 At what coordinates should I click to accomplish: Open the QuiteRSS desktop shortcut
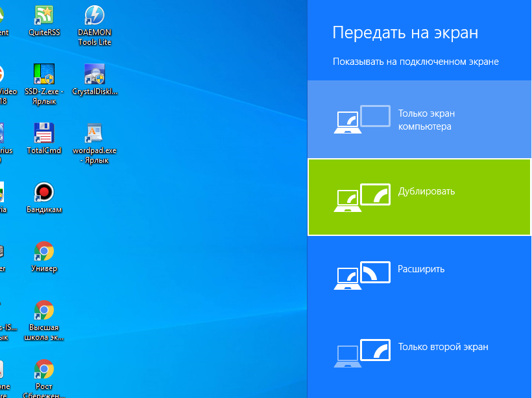click(44, 16)
